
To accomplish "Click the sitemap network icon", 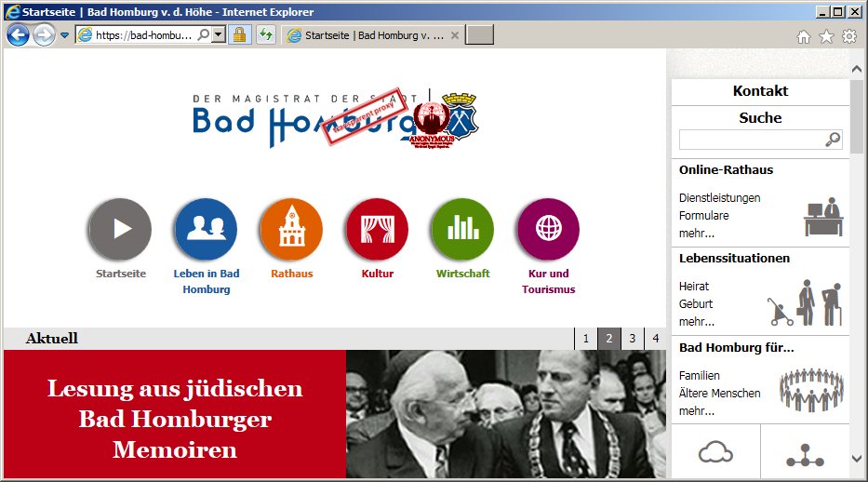I will 805,455.
